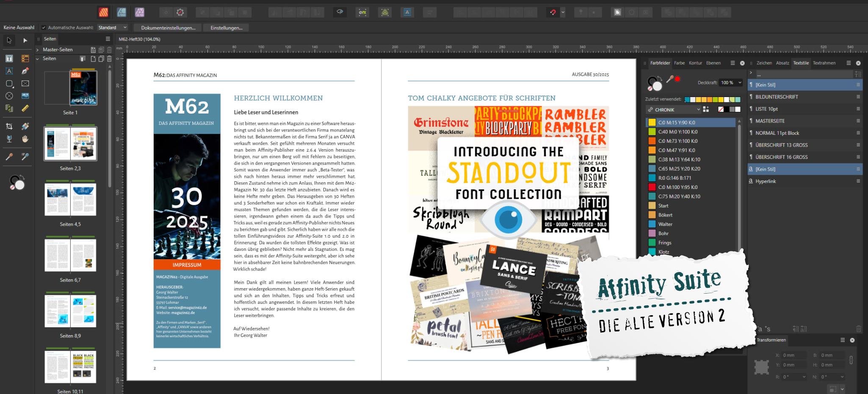Toggle the Automatische Auswahl checkbox

[x=44, y=28]
